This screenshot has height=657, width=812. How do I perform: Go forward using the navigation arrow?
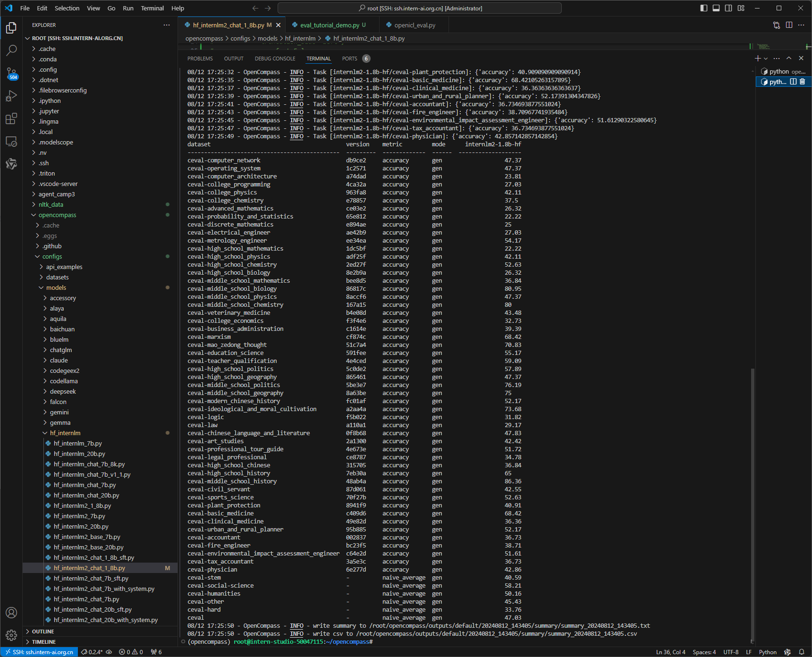(x=268, y=8)
